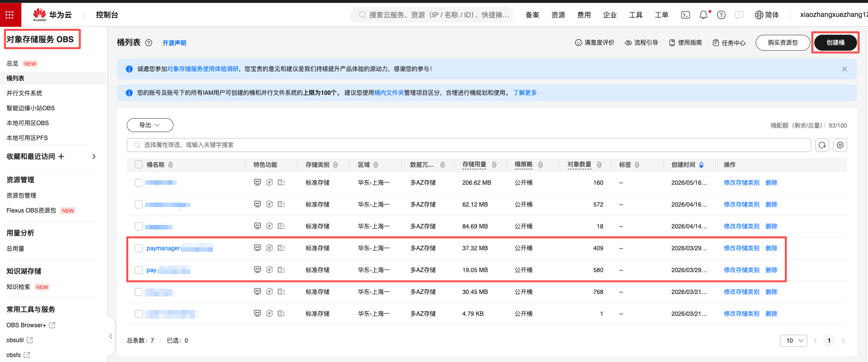Open 总览 in the sidebar
Screen dimensions: 868x362
12,64
